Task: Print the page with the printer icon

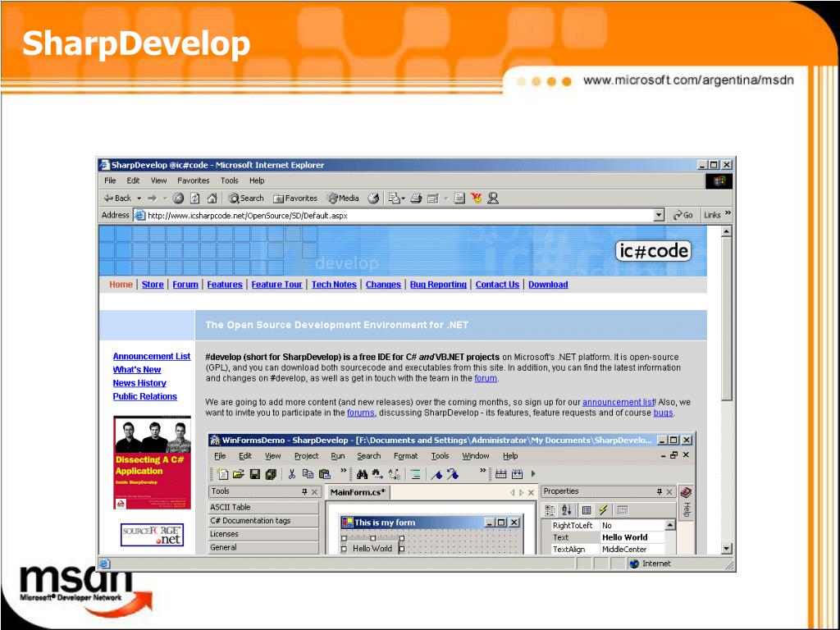Action: pos(416,199)
